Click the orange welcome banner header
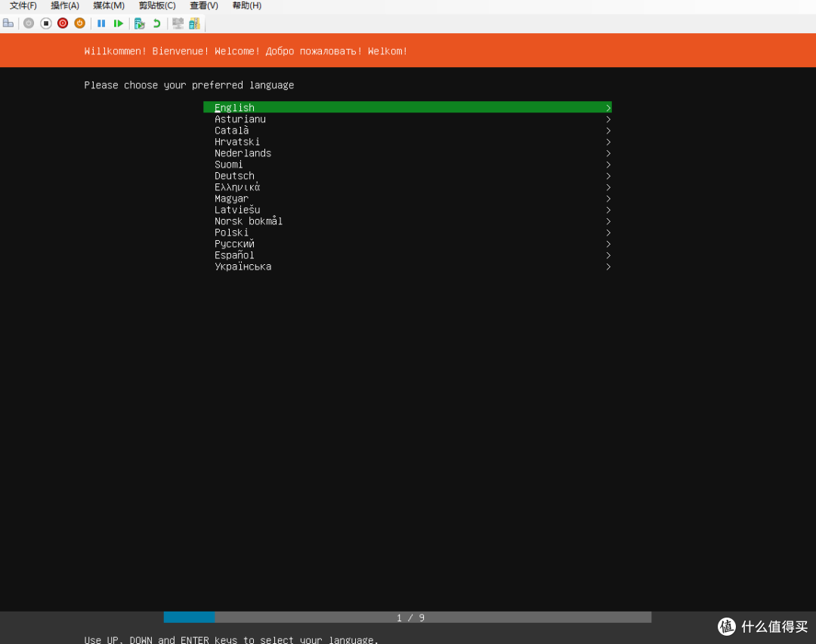The height and width of the screenshot is (644, 816). click(x=408, y=51)
